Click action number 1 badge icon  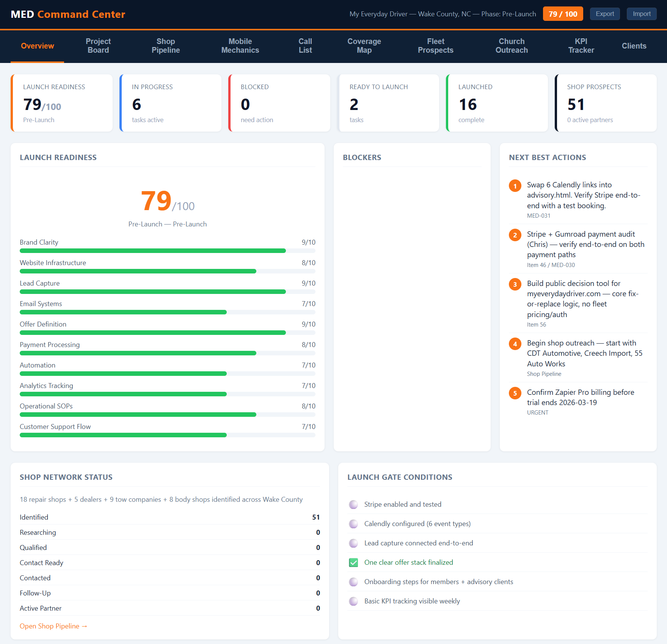click(x=515, y=186)
